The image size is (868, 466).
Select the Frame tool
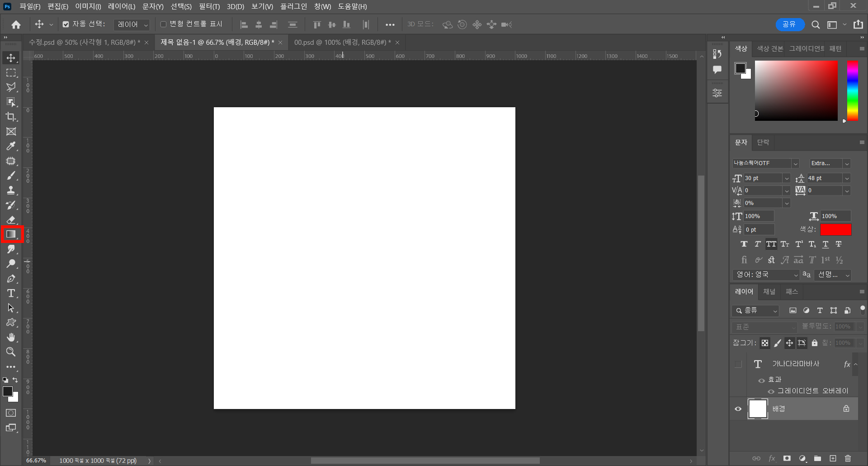[11, 132]
